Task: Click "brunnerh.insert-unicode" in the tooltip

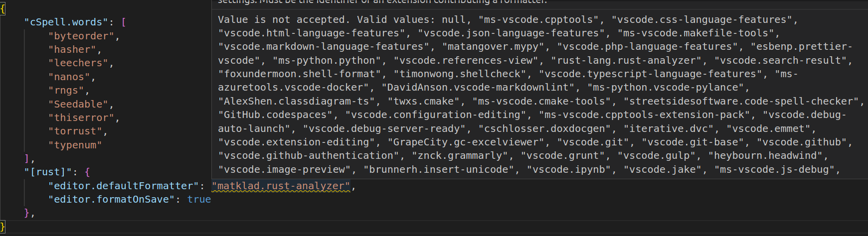Action: (439, 169)
